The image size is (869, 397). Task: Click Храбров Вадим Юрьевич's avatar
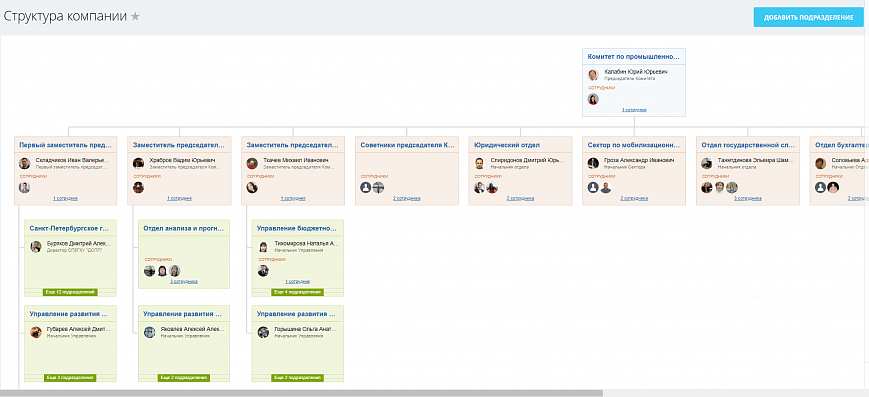coord(139,164)
